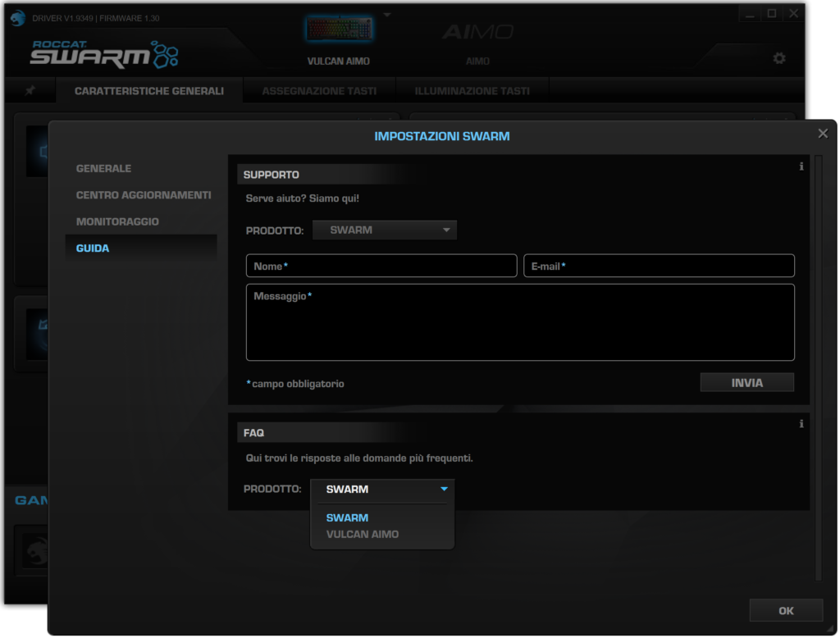Viewport: 840px width, 638px height.
Task: Send the support form with Invia
Action: pos(746,382)
